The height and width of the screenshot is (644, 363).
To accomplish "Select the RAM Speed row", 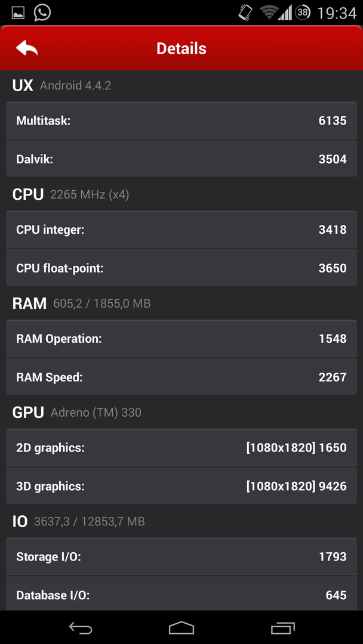I will [181, 377].
